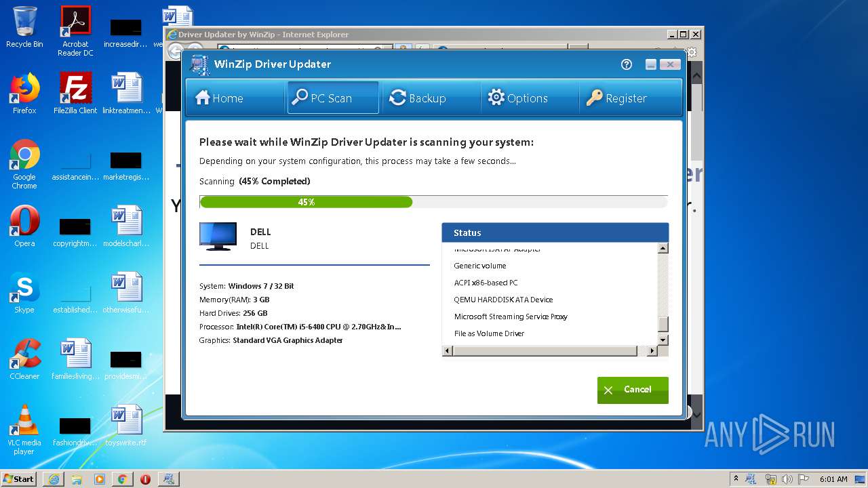The width and height of the screenshot is (868, 488).
Task: Open Windows Explorer folder on taskbar
Action: click(77, 479)
